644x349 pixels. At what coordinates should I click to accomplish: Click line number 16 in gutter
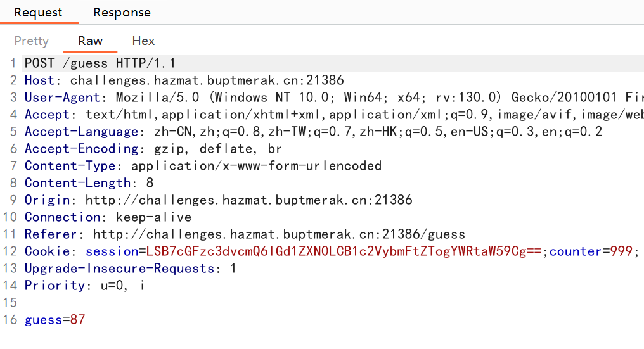click(x=10, y=320)
